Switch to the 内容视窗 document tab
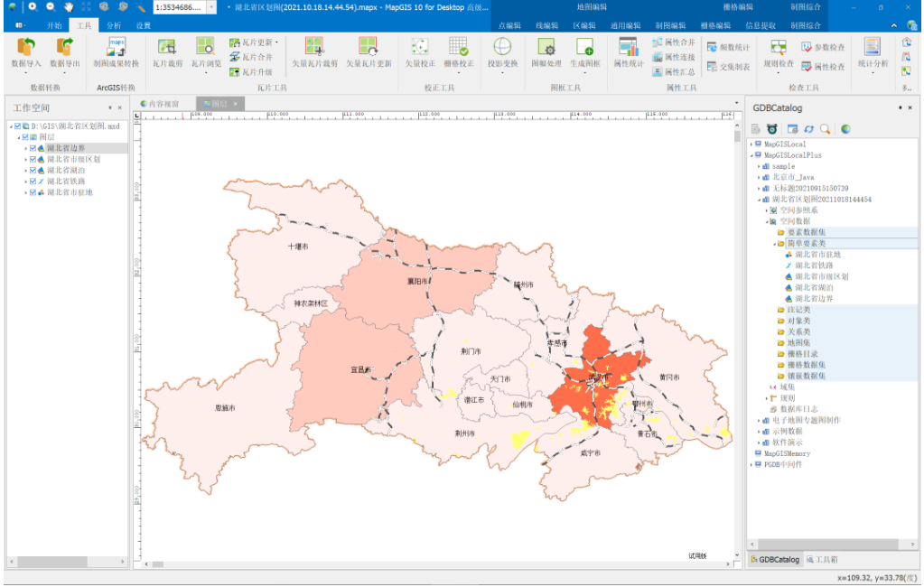This screenshot has height=587, width=924. tap(160, 104)
